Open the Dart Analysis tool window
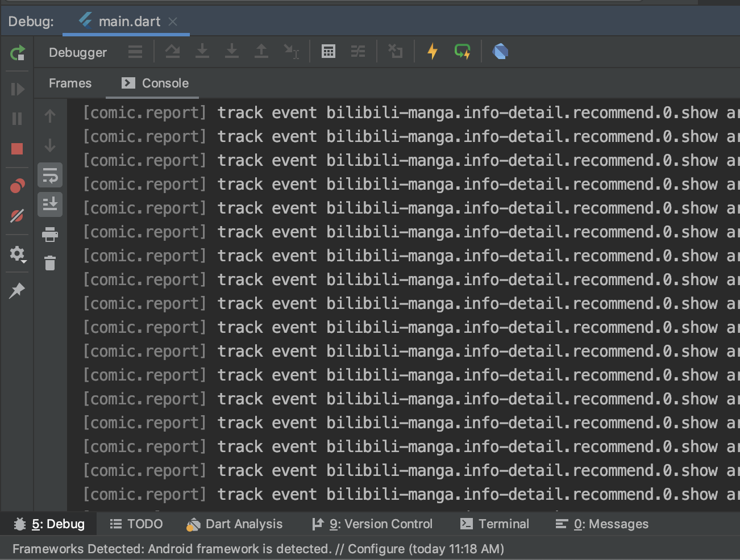740x560 pixels. pyautogui.click(x=235, y=524)
